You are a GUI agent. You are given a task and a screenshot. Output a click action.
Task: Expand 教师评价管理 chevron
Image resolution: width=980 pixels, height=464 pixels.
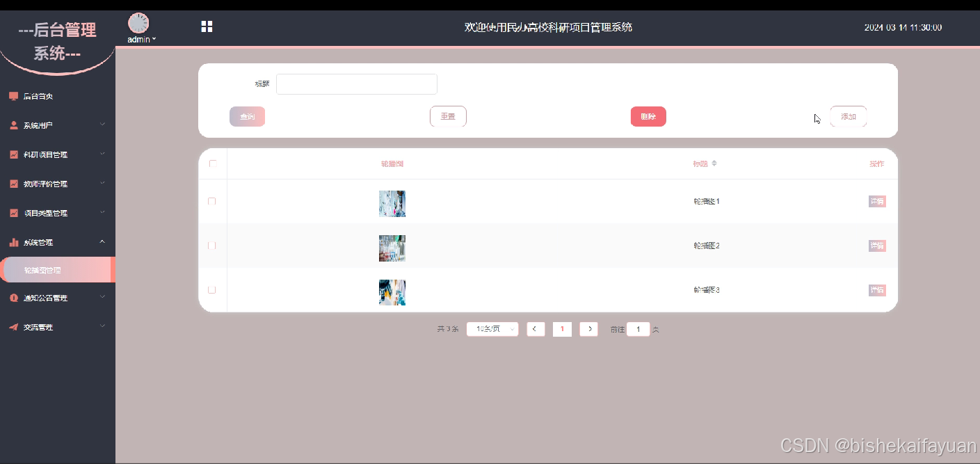point(102,183)
